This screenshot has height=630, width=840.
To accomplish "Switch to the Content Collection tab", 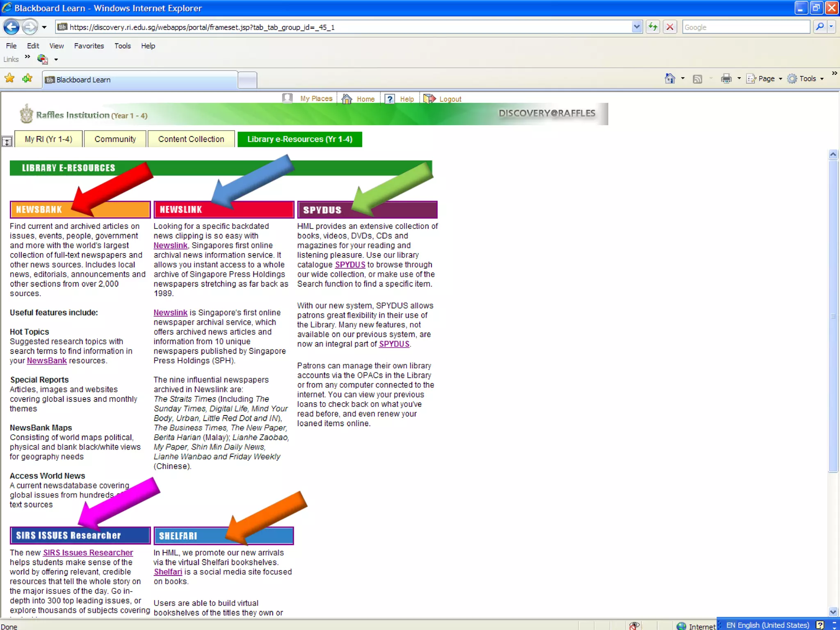I will pos(191,139).
